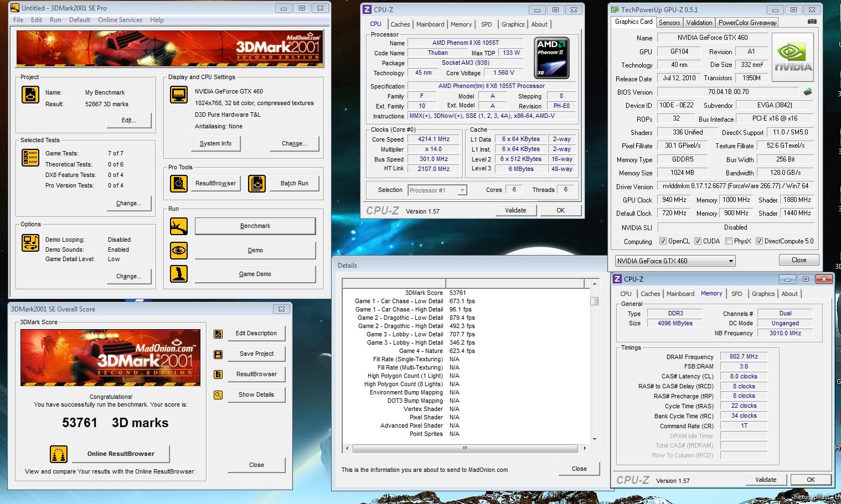This screenshot has width=841, height=504.
Task: Open the Run menu in 3DMark2001
Action: pyautogui.click(x=55, y=20)
